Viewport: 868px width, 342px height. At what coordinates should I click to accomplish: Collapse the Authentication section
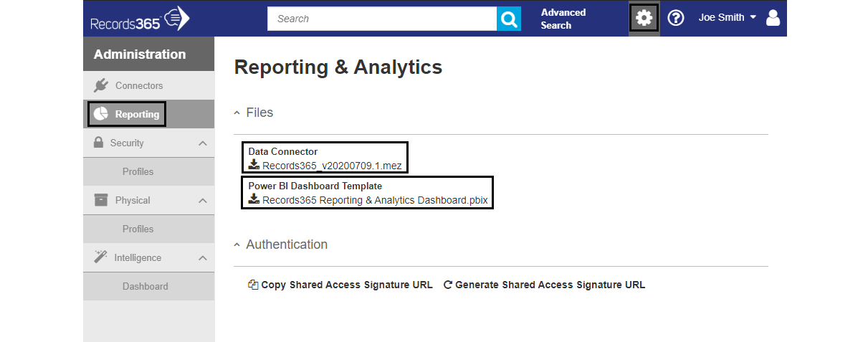point(281,244)
